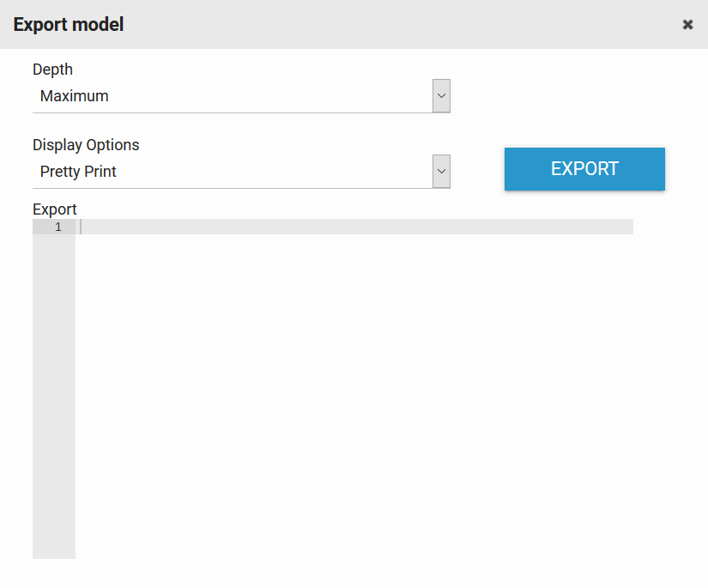Click the highlighted first line of the editor
Image resolution: width=708 pixels, height=588 pixels.
pos(343,227)
